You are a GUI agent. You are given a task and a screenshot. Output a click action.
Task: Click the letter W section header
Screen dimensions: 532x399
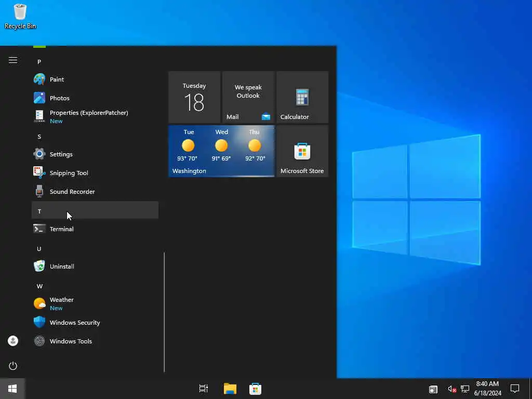95,286
